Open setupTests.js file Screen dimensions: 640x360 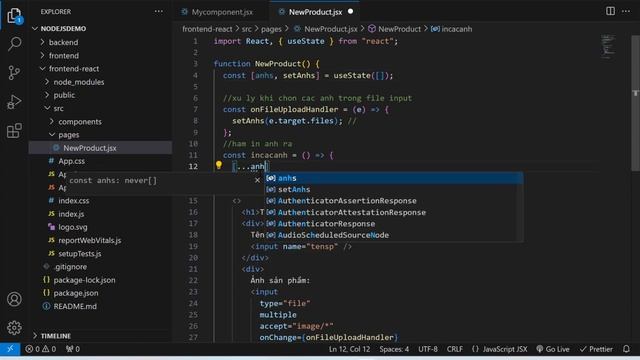coord(100,253)
